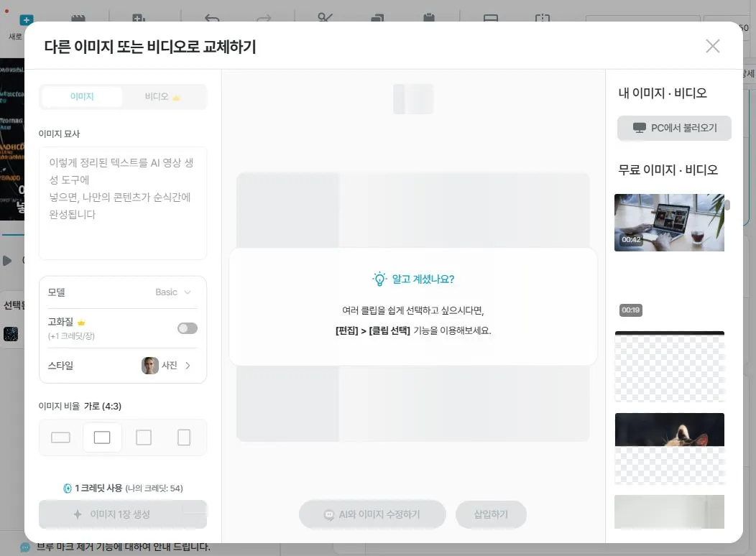Select the wide 16:9 aspect ratio icon
This screenshot has width=756, height=556.
[60, 437]
